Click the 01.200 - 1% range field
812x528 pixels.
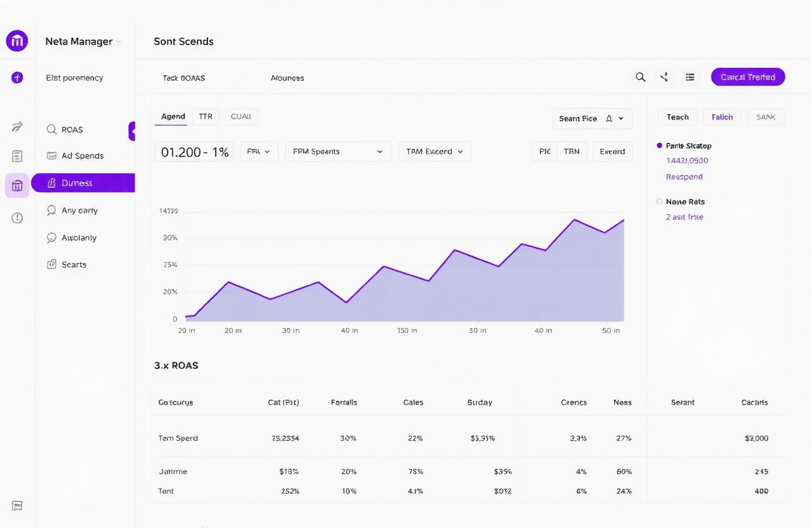tap(195, 152)
